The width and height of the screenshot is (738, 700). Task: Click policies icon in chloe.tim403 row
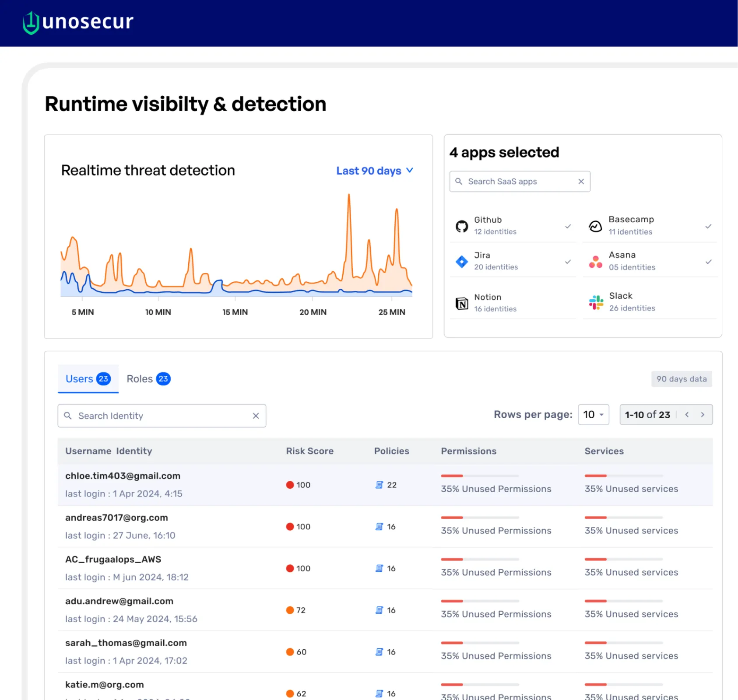point(379,485)
